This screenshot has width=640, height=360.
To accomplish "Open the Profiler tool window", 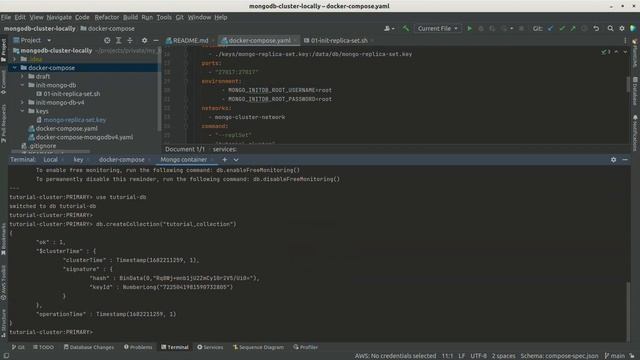I will point(305,347).
